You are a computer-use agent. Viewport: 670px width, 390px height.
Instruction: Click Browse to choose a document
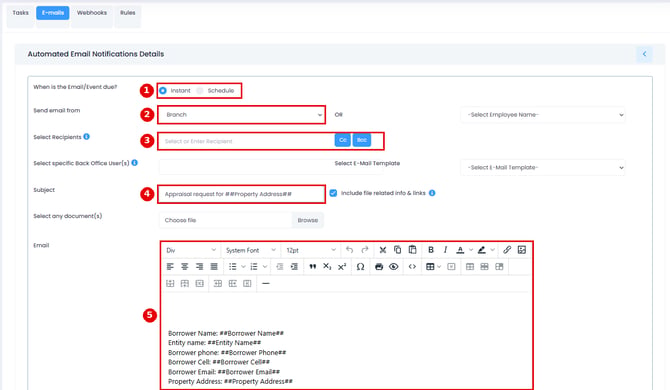[x=308, y=220]
